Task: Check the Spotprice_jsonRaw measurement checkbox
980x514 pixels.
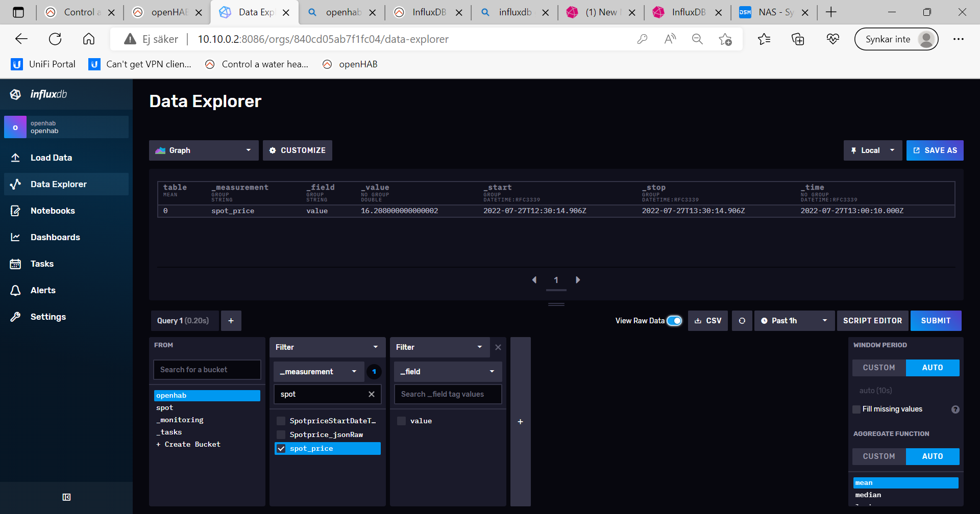Action: coord(281,434)
